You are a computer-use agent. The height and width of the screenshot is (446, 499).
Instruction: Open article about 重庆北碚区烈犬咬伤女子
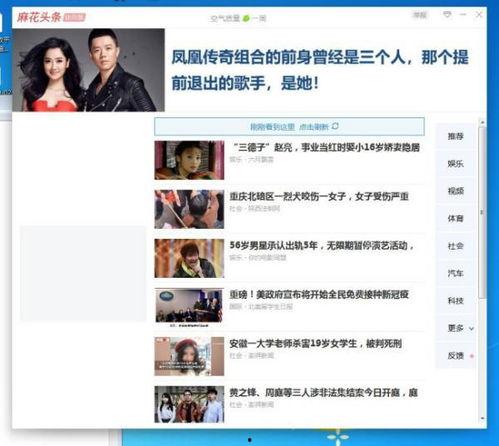click(319, 196)
